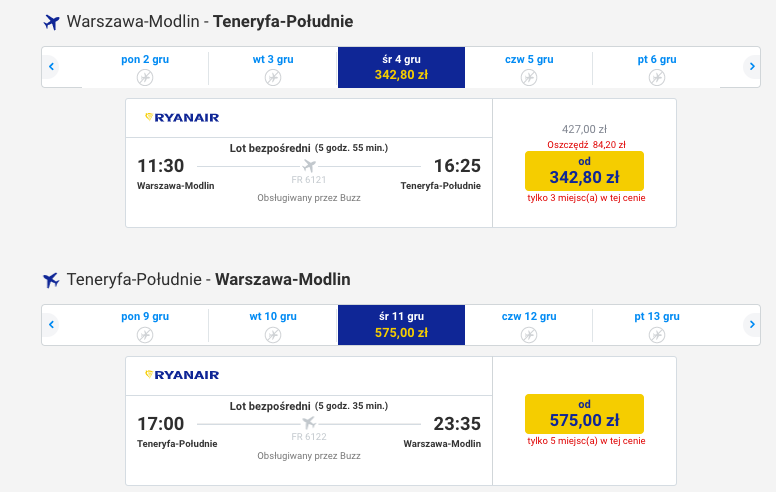The image size is (776, 492).
Task: Click the no-flight icon under wt 3 gru
Action: [x=273, y=78]
